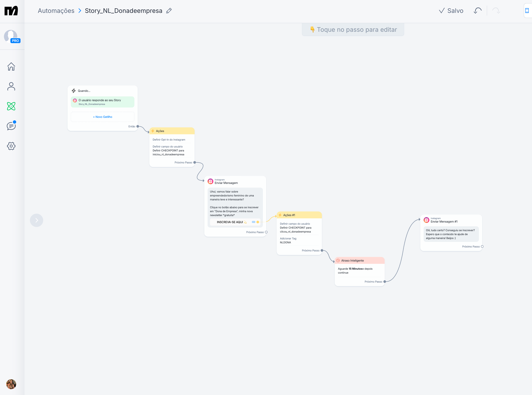This screenshot has width=532, height=395.
Task: Click pencil icon to rename automation
Action: point(169,11)
